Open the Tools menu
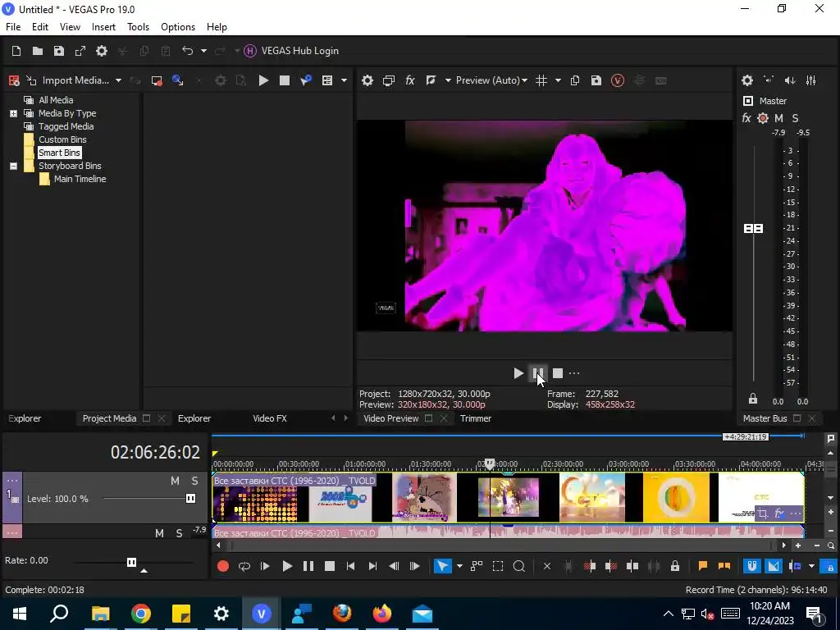The width and height of the screenshot is (840, 630). [138, 27]
